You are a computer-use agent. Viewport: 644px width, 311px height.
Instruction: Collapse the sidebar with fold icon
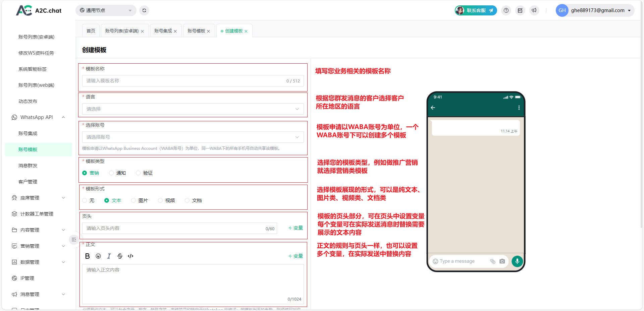click(x=74, y=240)
